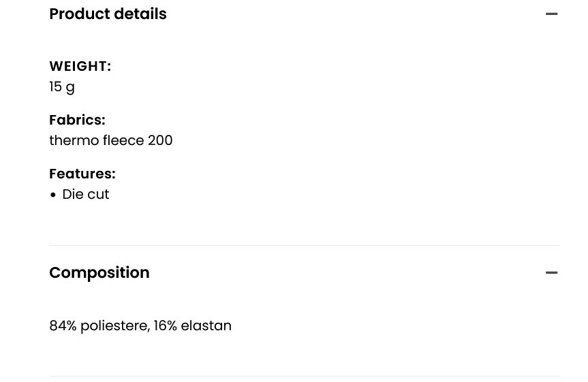This screenshot has width=588, height=382.
Task: Click the divider line below composition text
Action: (305, 376)
